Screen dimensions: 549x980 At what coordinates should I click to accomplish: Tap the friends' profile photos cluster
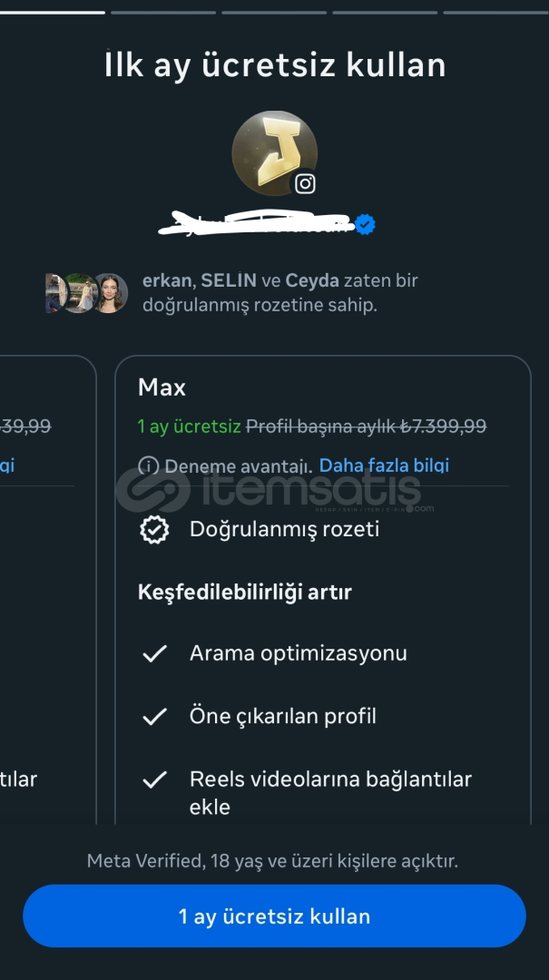point(86,293)
